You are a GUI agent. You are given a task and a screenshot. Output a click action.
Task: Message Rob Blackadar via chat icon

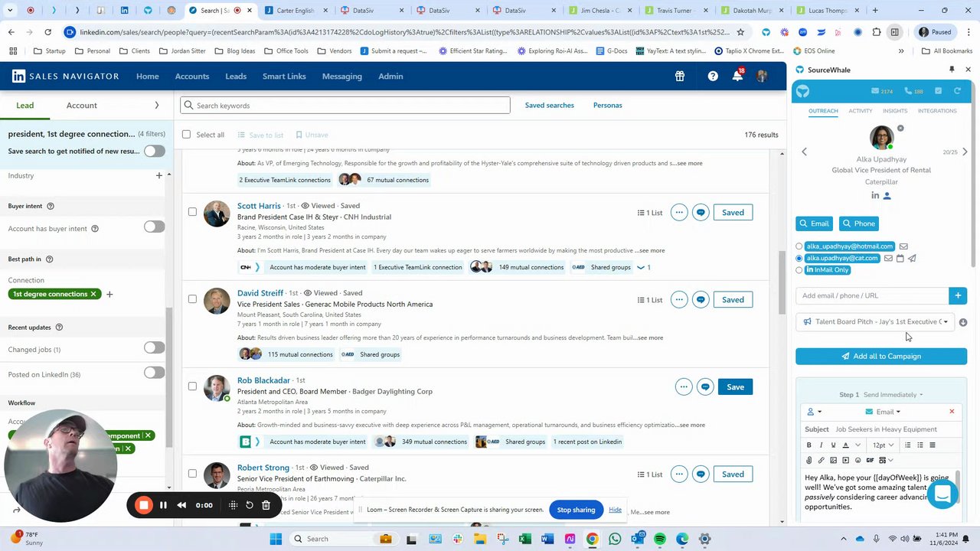pos(705,386)
